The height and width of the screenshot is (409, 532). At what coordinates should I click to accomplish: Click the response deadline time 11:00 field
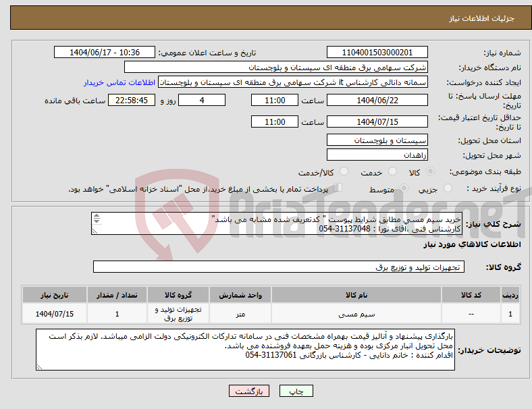[x=275, y=101]
